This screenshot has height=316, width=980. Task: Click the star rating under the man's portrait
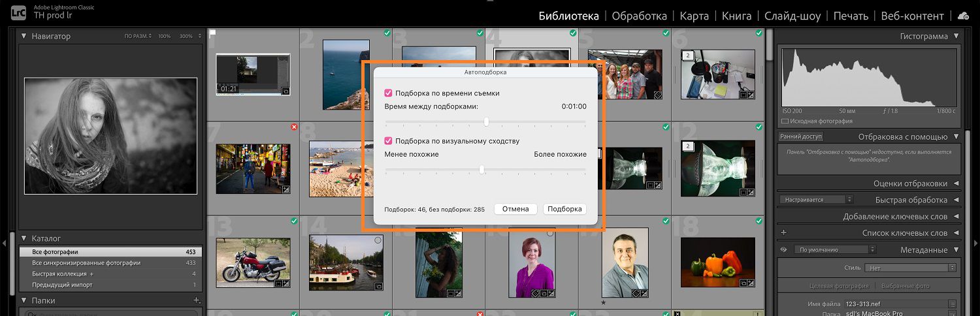click(x=604, y=302)
